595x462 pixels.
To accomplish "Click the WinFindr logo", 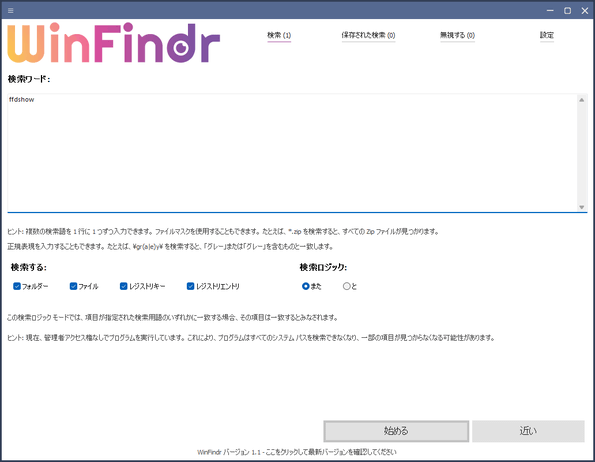I will 113,42.
